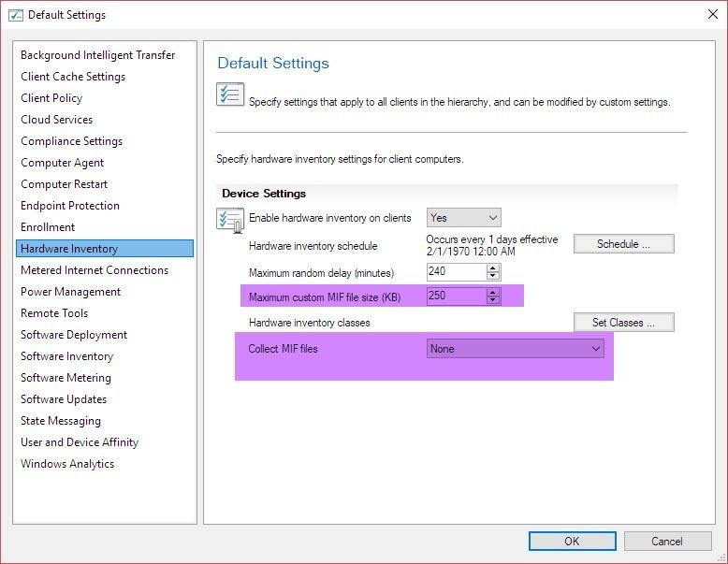Switch to Endpoint Protection settings
728x564 pixels.
point(70,206)
